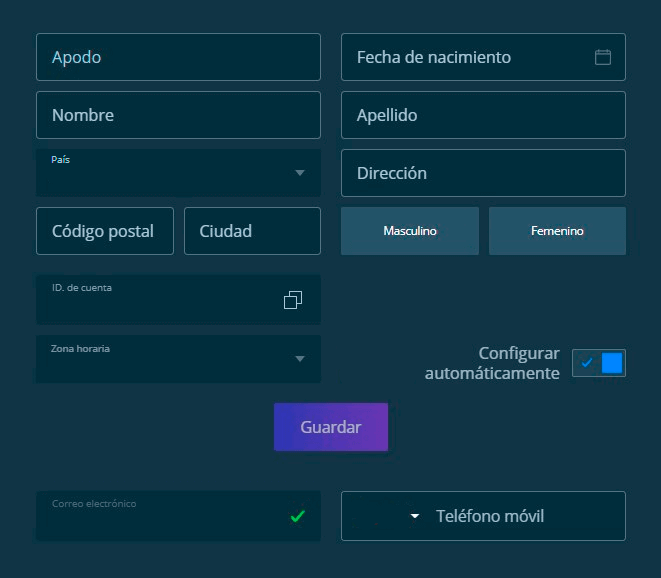661x578 pixels.
Task: Click the Correo electrónico field label
Action: [x=94, y=504]
